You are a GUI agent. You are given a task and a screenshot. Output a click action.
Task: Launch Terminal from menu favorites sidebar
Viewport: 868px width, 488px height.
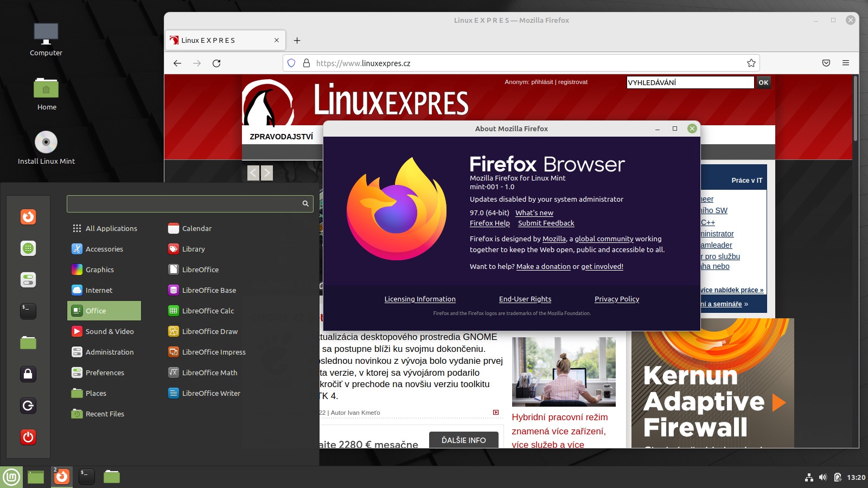[x=28, y=311]
